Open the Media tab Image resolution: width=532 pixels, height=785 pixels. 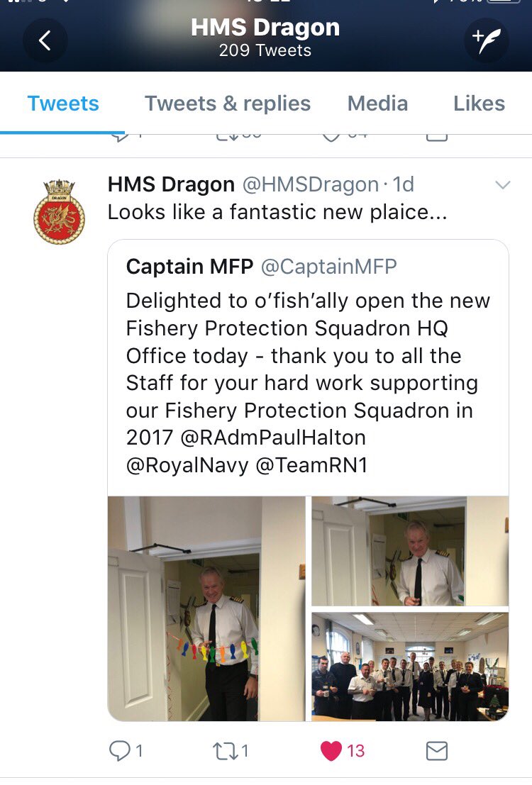[377, 104]
